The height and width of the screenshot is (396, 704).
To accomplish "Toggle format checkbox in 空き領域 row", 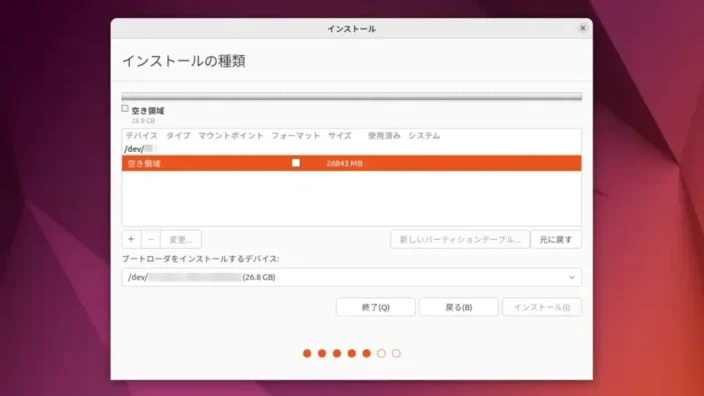I will pos(296,163).
